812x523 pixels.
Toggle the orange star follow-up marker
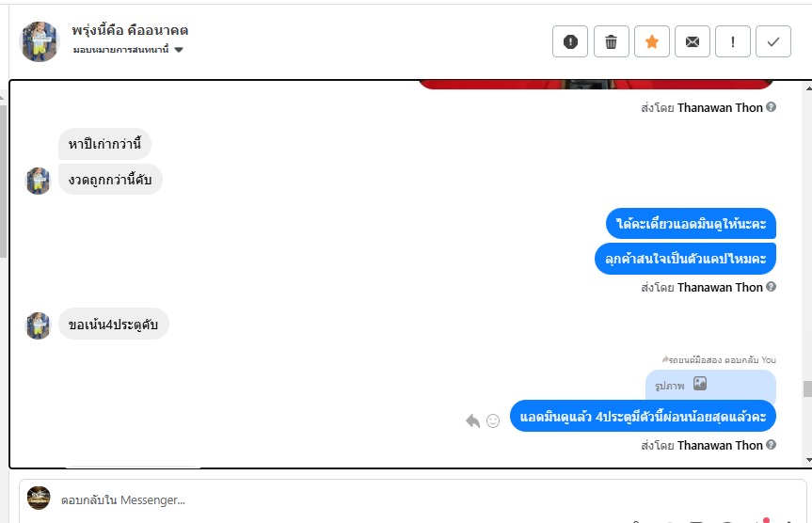coord(652,41)
